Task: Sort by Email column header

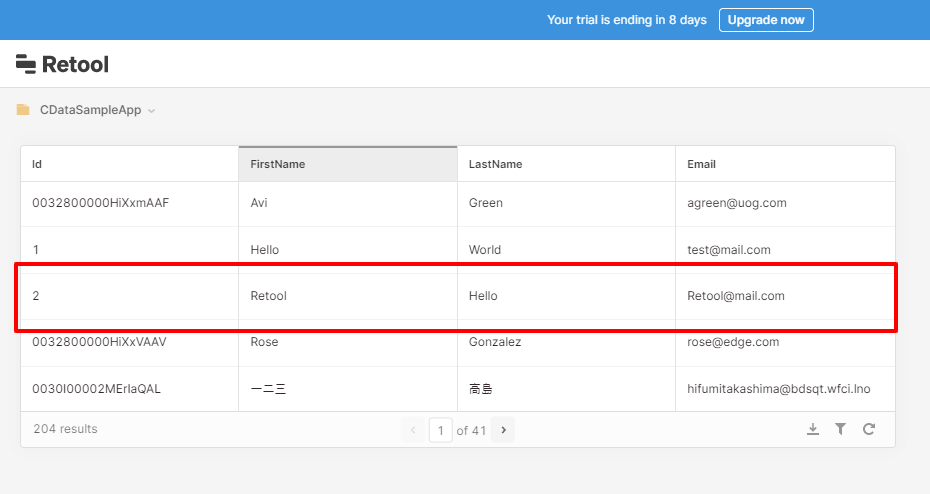Action: coord(785,164)
